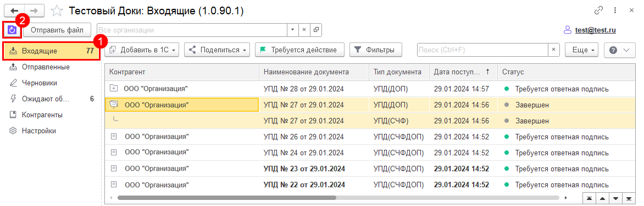
Task: Click the document icon in the УПД № 22 row
Action: (x=114, y=184)
